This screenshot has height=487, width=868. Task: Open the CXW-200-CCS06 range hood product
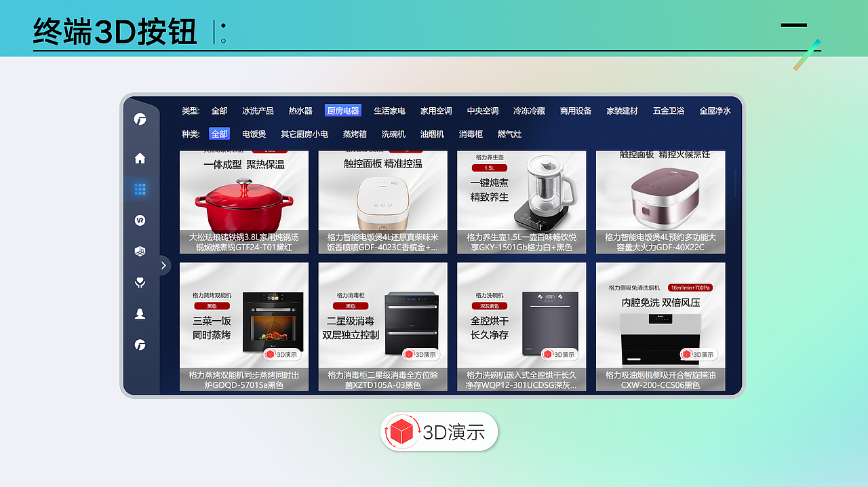click(660, 327)
